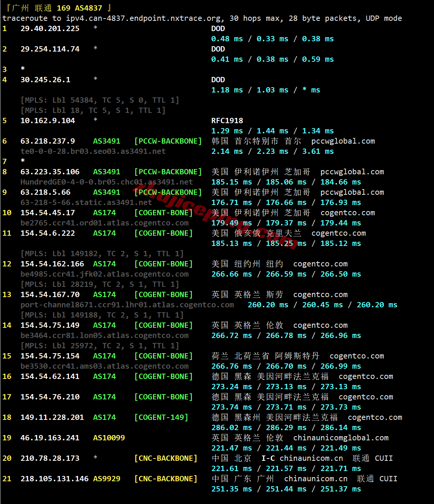
Task: Select IP address 63.223.35.106
Action: click(50, 172)
